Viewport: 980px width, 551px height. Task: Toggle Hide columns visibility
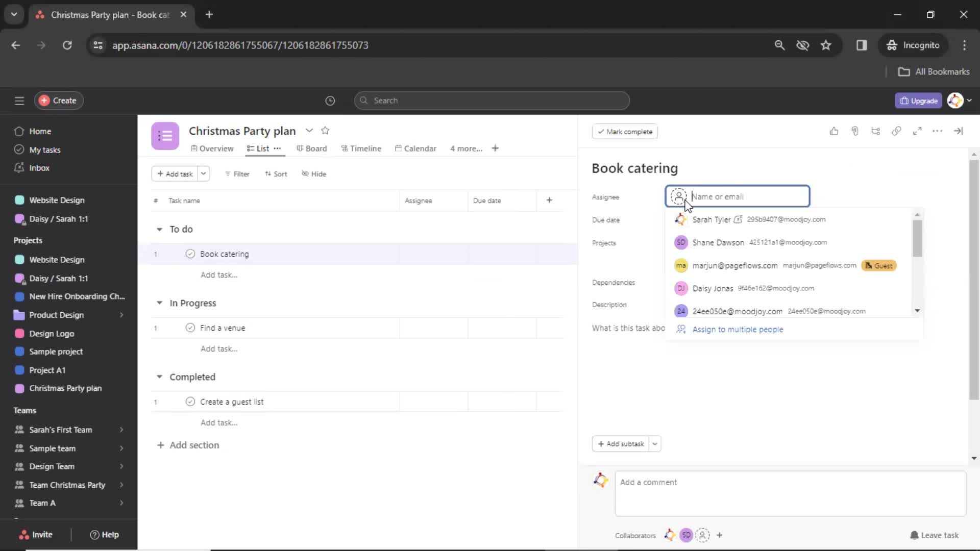[313, 173]
